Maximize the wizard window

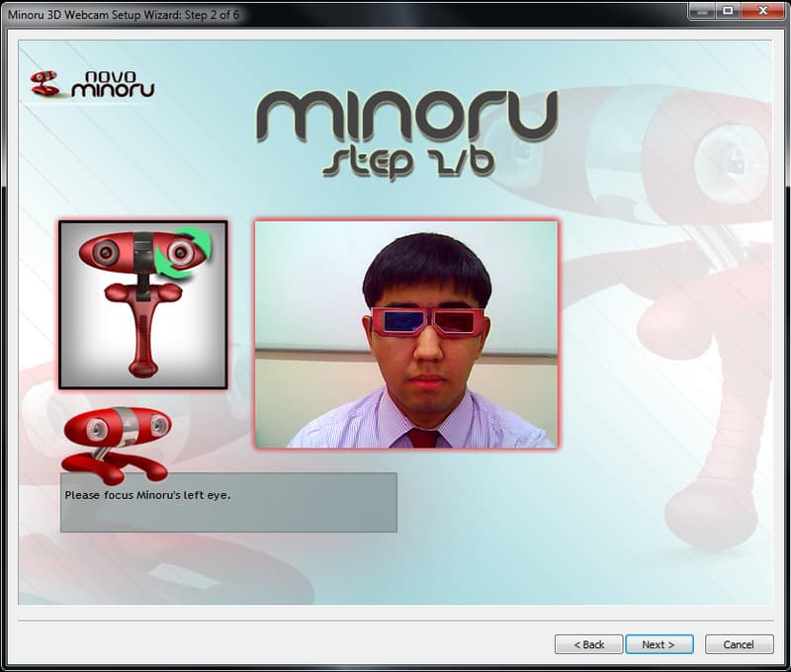click(728, 11)
